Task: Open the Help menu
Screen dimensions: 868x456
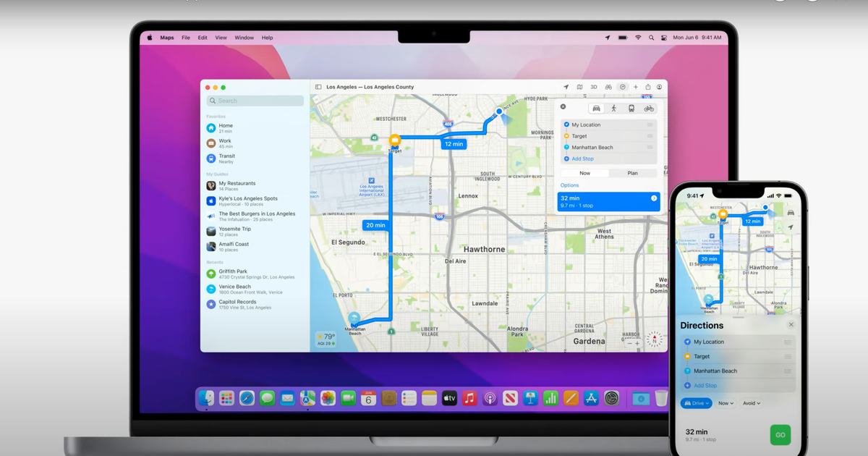Action: pyautogui.click(x=268, y=38)
